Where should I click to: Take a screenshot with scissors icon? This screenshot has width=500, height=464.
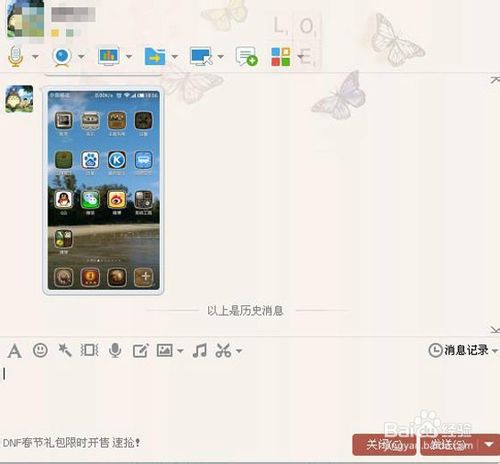(x=223, y=350)
